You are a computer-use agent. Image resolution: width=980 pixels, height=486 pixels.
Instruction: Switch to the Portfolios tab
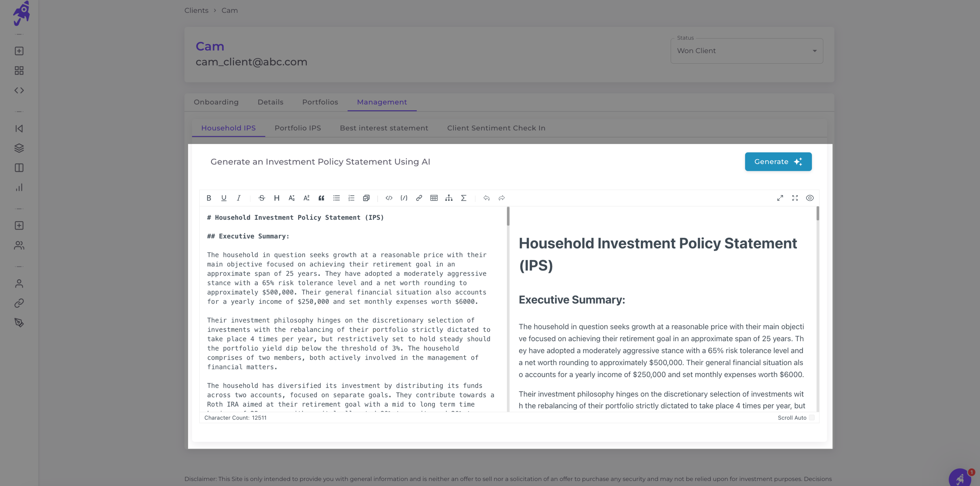click(x=320, y=102)
